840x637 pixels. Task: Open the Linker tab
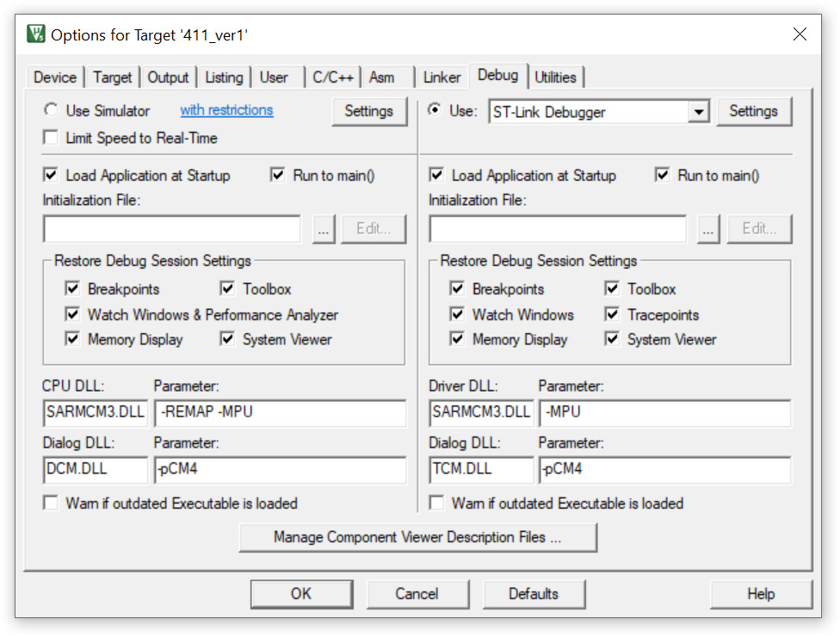[442, 77]
